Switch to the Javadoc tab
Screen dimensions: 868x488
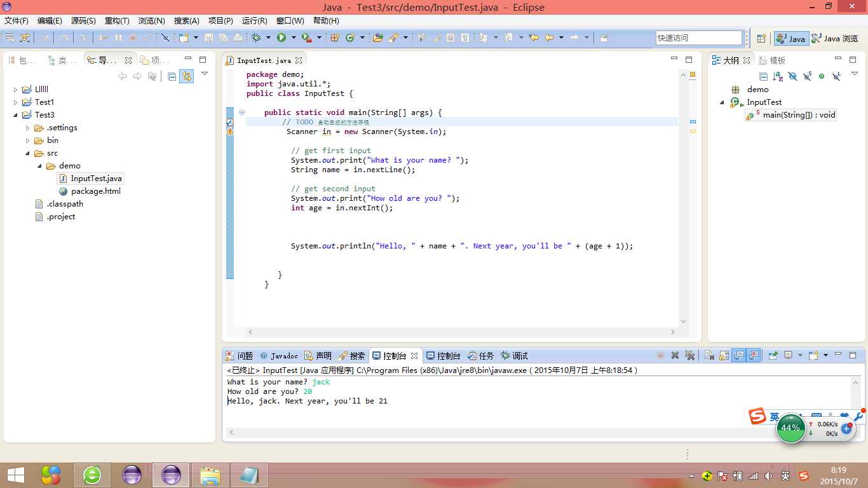click(278, 356)
